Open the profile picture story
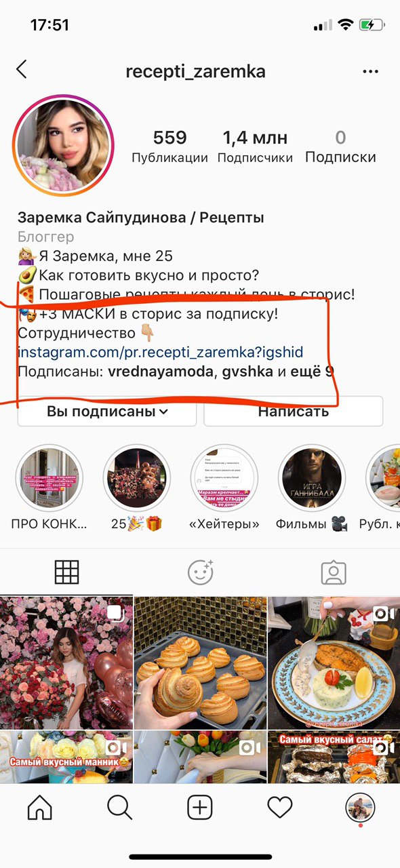The image size is (400, 868). [64, 145]
